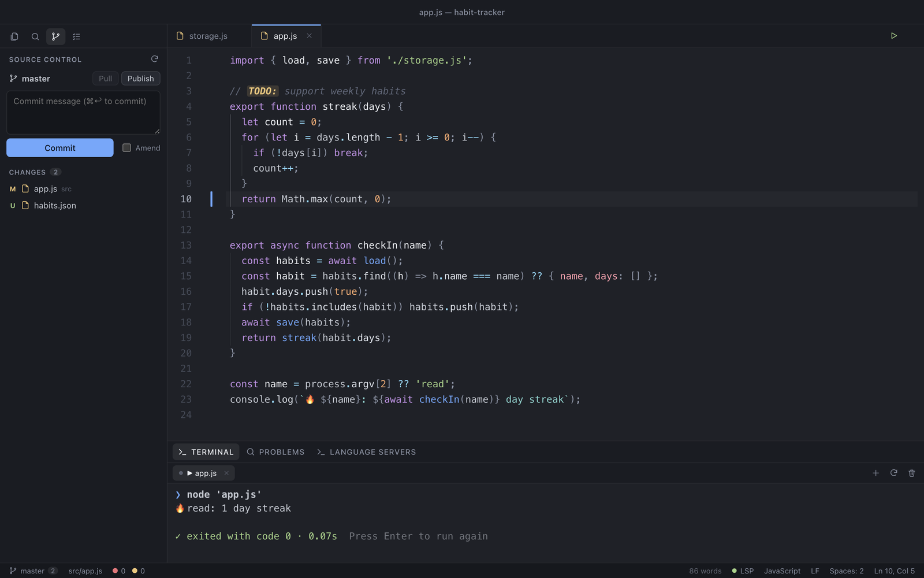
Task: Open the search sidebar icon
Action: (35, 36)
